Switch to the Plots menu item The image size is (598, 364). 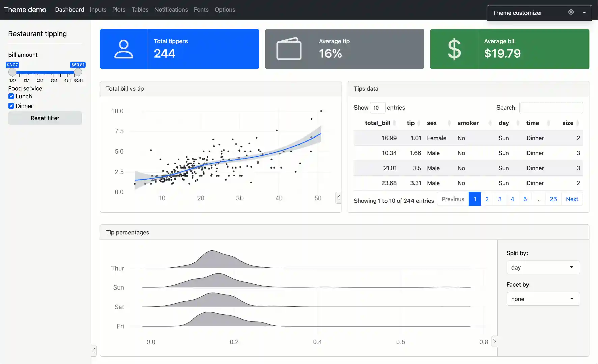coord(119,10)
